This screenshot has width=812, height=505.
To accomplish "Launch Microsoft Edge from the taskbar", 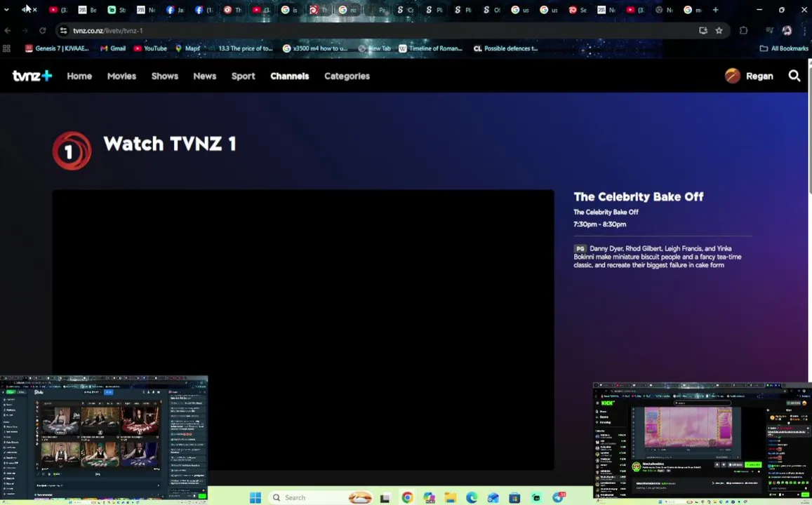I will coord(471,497).
